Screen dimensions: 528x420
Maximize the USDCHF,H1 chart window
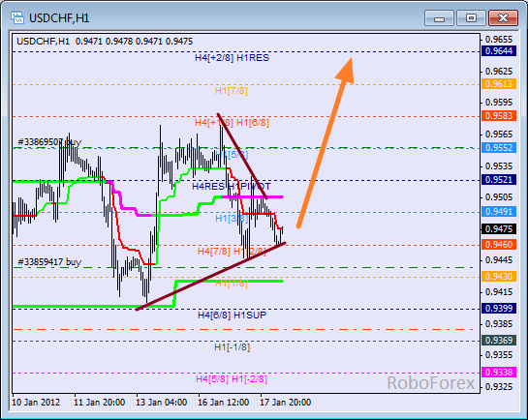(x=471, y=18)
